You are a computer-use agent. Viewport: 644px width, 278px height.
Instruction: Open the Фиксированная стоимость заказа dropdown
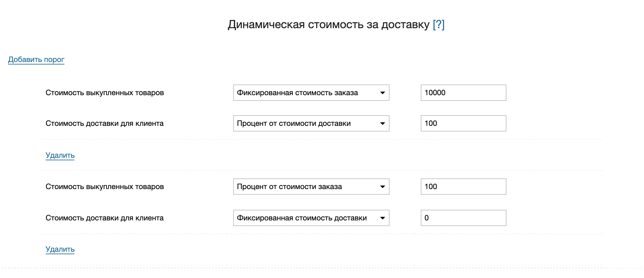(x=311, y=93)
